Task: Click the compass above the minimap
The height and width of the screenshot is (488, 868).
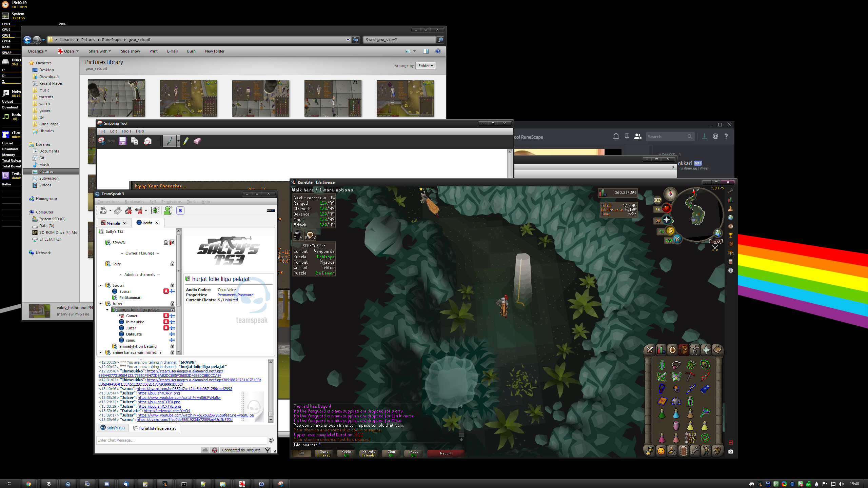Action: click(670, 194)
